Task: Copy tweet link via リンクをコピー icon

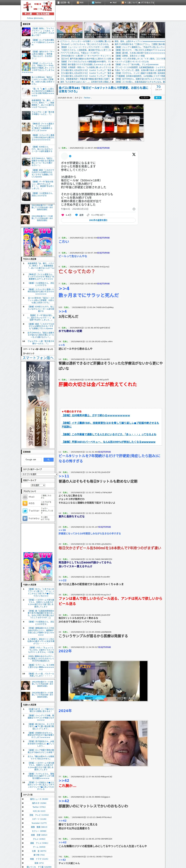Action: (88, 215)
